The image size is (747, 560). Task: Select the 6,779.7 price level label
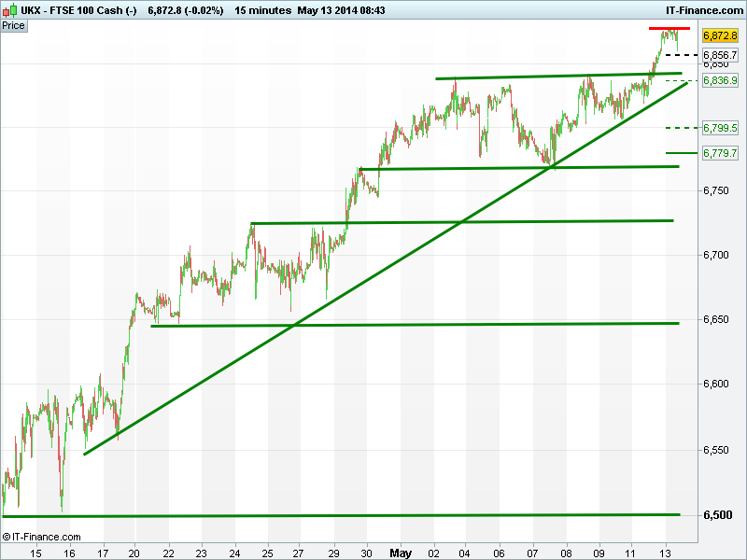click(720, 153)
